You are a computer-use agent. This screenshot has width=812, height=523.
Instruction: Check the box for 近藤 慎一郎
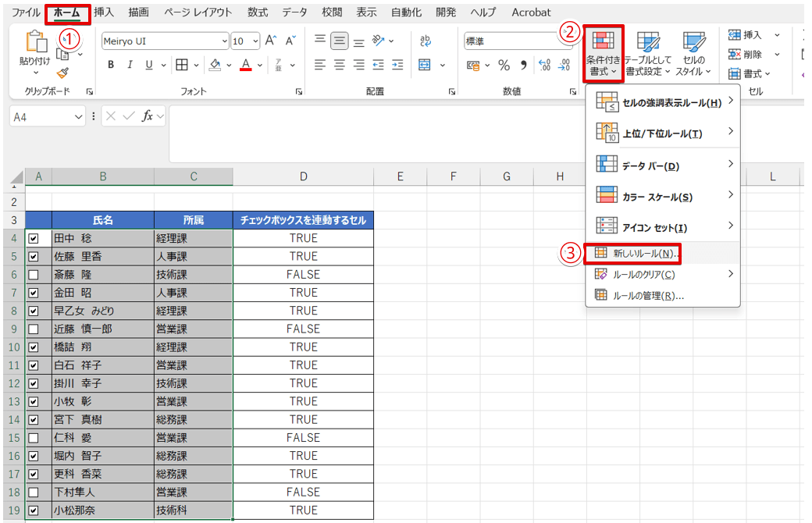coord(34,329)
